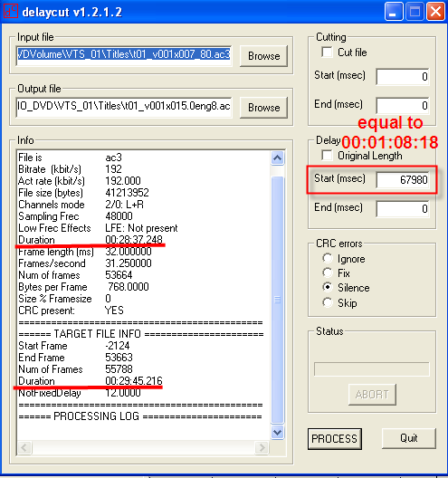The height and width of the screenshot is (478, 448).
Task: Select the Ignore CRC errors option
Action: point(328,259)
